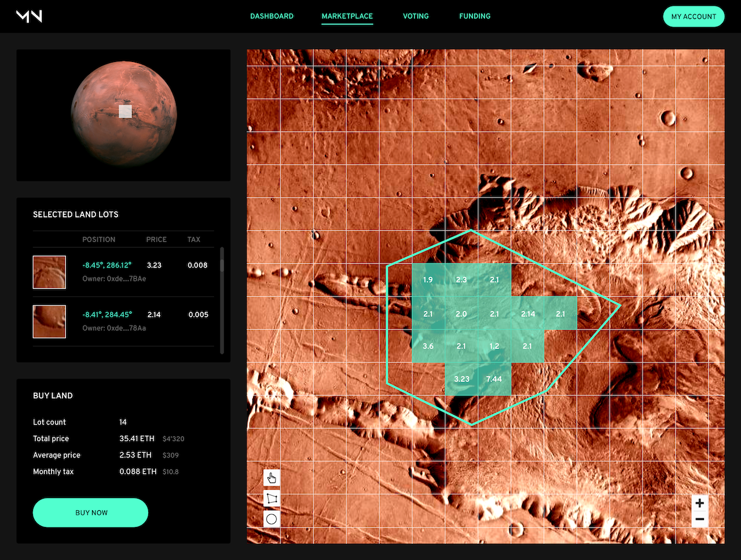This screenshot has height=560, width=741.
Task: Open the Funding section
Action: click(x=474, y=16)
